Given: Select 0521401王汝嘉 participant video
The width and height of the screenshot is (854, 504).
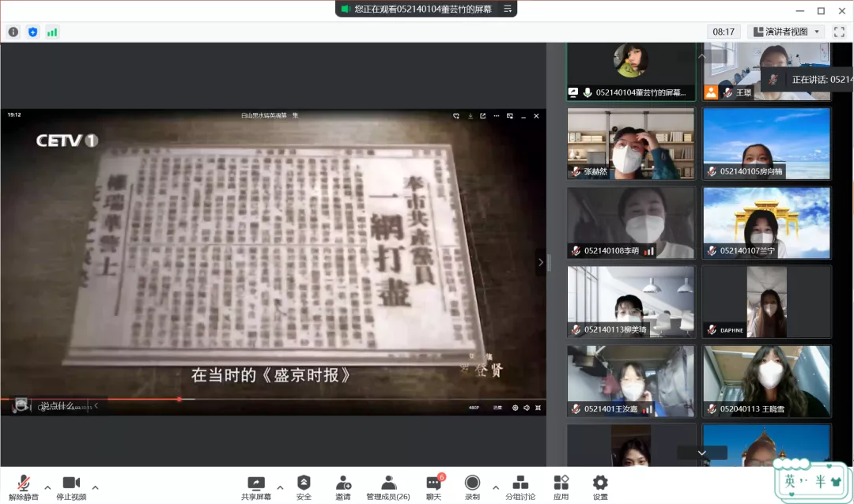Looking at the screenshot, I should pyautogui.click(x=631, y=381).
